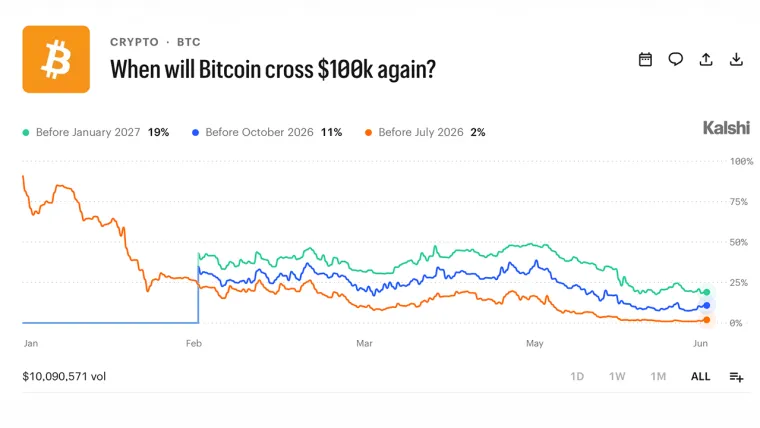The height and width of the screenshot is (428, 760).
Task: Select the 1W time range
Action: pyautogui.click(x=617, y=377)
